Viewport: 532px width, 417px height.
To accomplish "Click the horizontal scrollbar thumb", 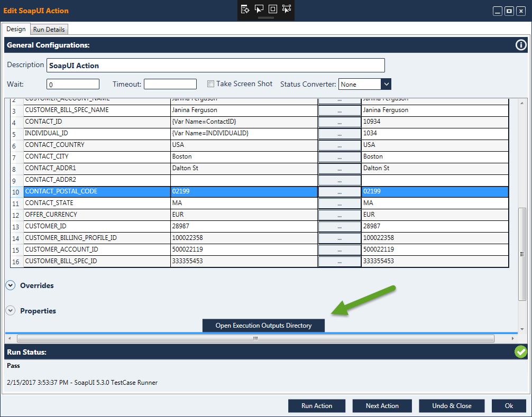I will click(x=255, y=338).
